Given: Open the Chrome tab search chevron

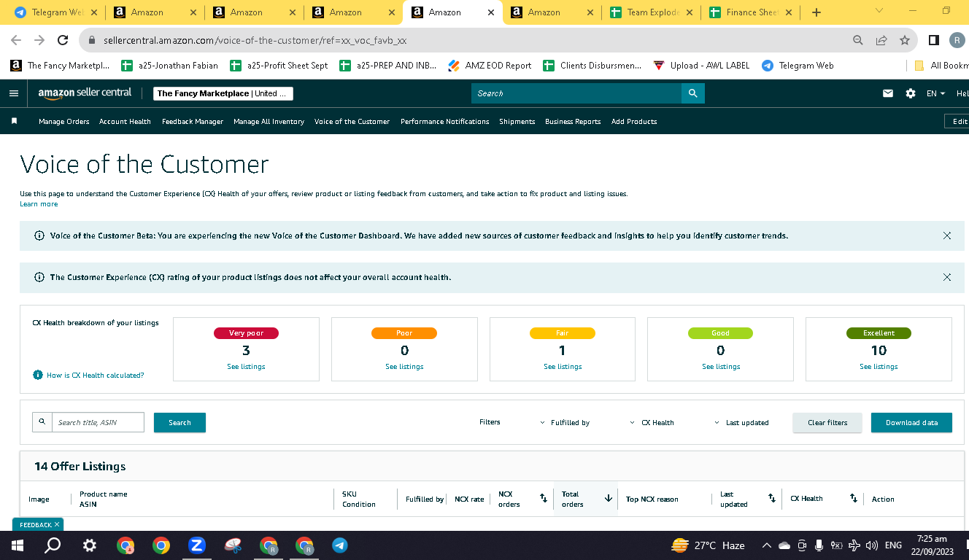Looking at the screenshot, I should (x=879, y=10).
